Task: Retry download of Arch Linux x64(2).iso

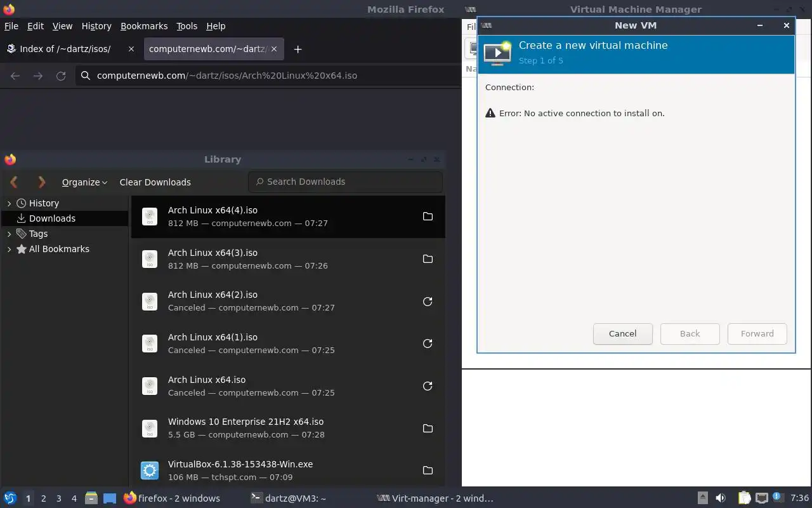Action: tap(428, 302)
